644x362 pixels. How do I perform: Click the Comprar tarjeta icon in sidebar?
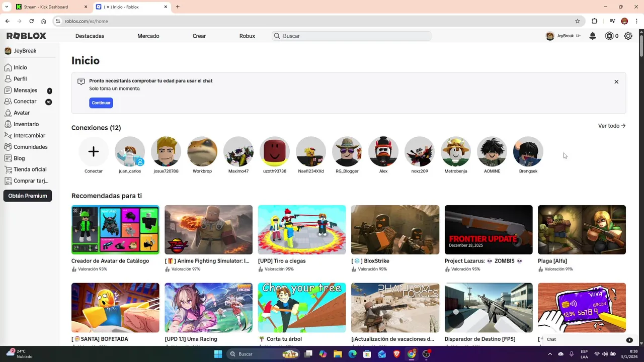[x=8, y=181]
